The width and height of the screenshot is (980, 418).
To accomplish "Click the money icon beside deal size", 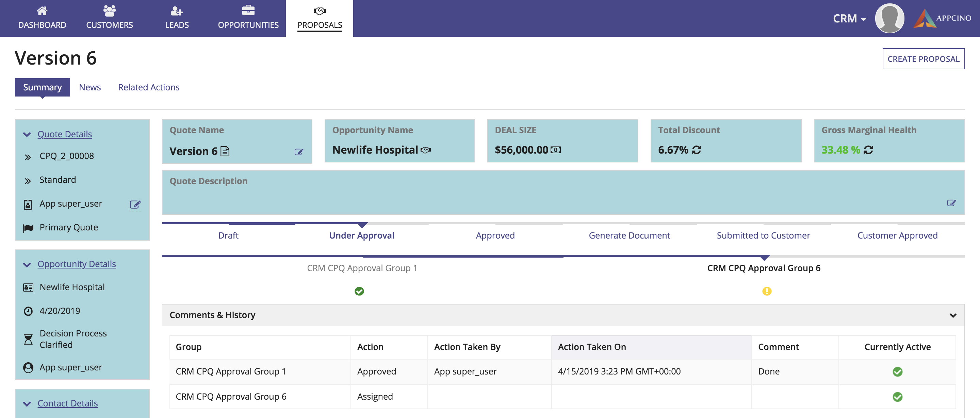I will [555, 150].
